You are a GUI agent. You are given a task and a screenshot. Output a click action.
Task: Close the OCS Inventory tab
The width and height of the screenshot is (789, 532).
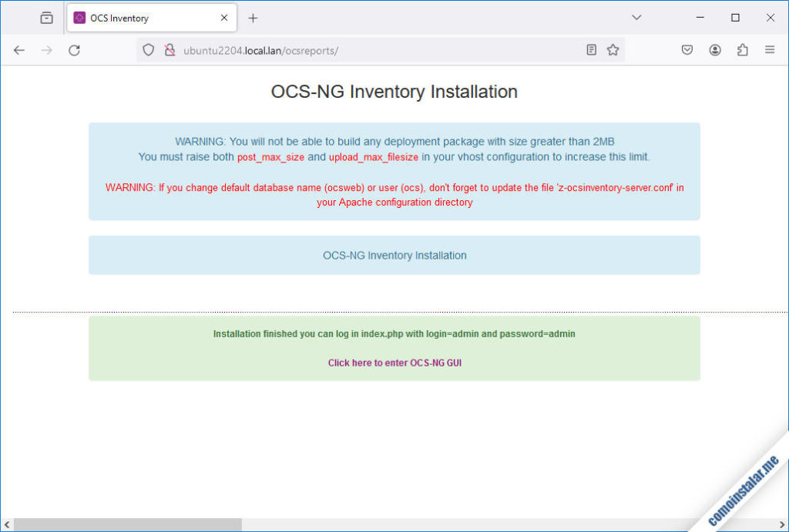tap(223, 17)
